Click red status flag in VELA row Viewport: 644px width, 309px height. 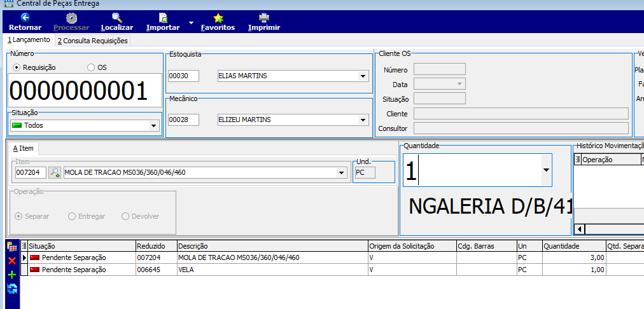(34, 270)
